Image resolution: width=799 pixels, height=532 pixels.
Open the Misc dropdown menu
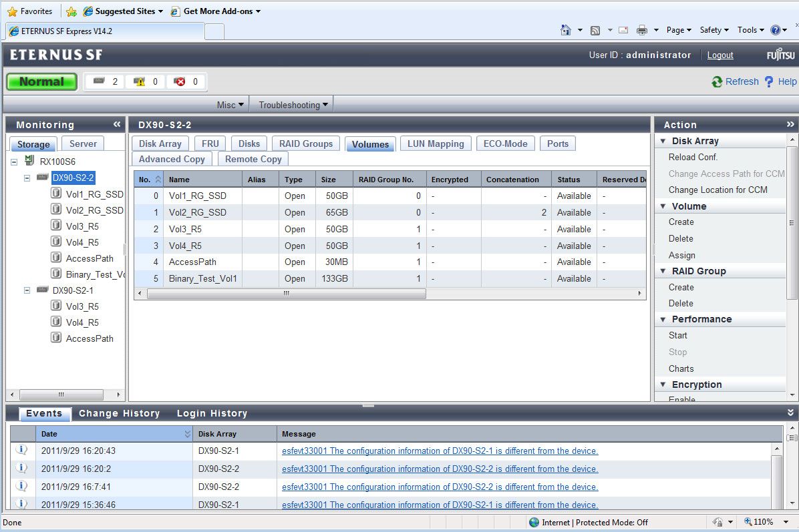230,105
